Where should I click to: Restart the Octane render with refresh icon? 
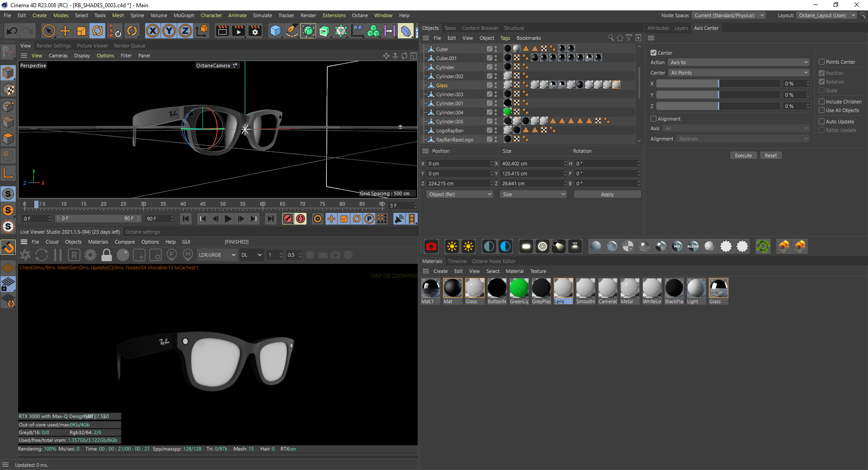(42, 255)
